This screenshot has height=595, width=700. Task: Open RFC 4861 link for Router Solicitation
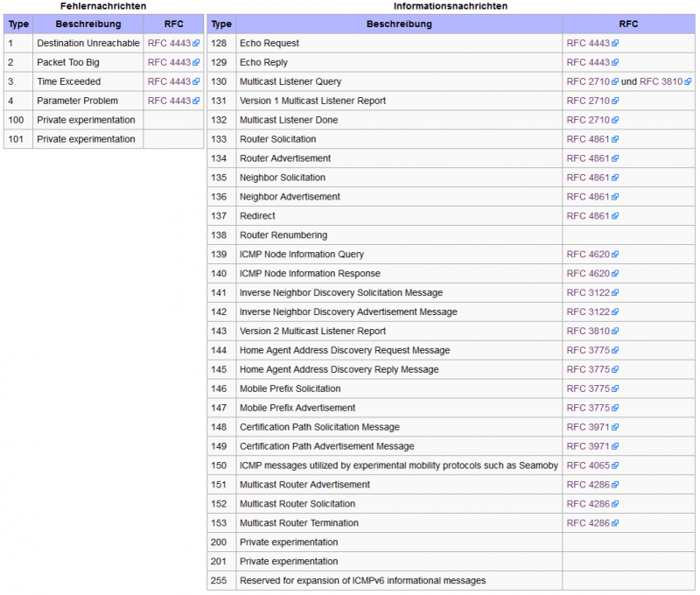(x=592, y=139)
